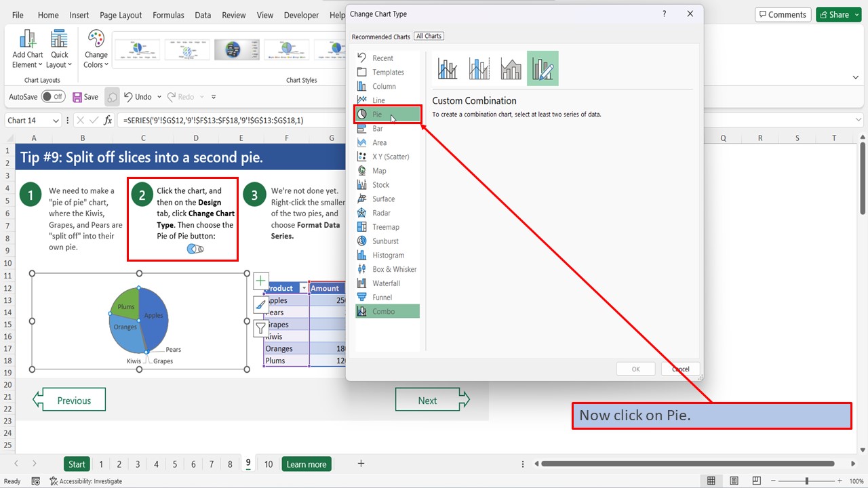The height and width of the screenshot is (488, 868).
Task: Switch to Normal view icon in status bar
Action: (711, 481)
